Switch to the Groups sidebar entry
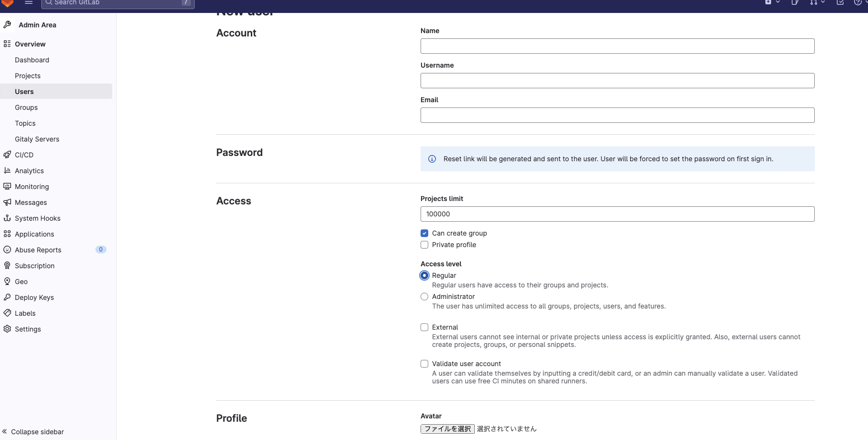 tap(26, 107)
